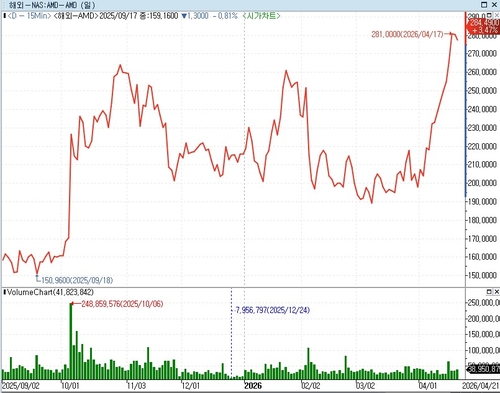Click the 150.0000 price axis label
The height and width of the screenshot is (393, 500).
coord(482,275)
